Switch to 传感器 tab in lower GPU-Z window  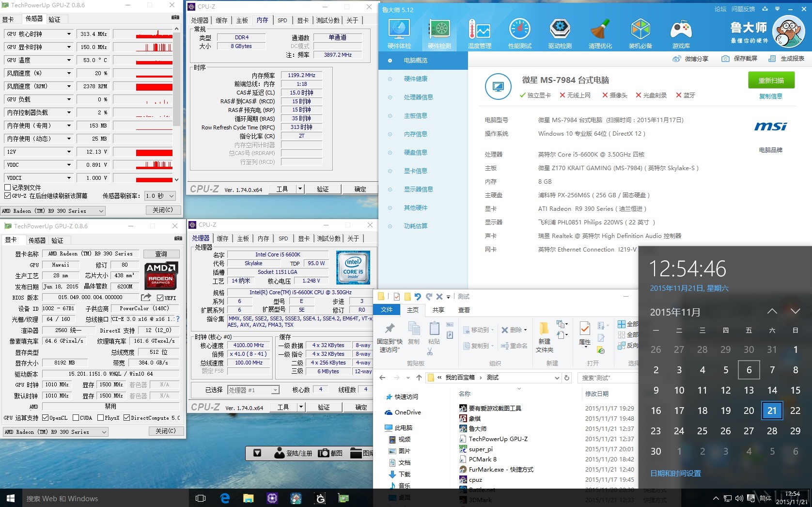[37, 240]
